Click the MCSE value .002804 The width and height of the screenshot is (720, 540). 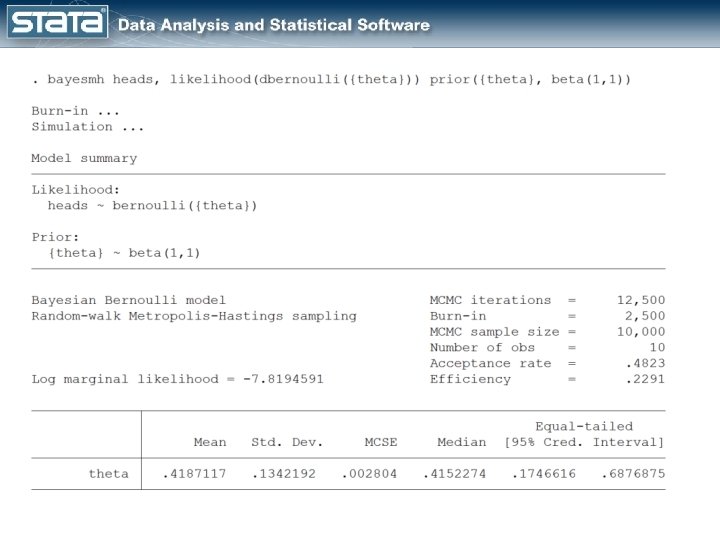coord(370,474)
